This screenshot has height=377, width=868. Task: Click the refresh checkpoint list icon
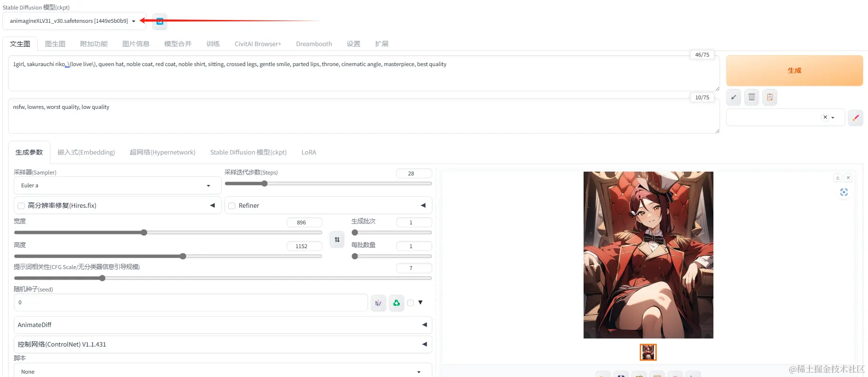(x=160, y=21)
